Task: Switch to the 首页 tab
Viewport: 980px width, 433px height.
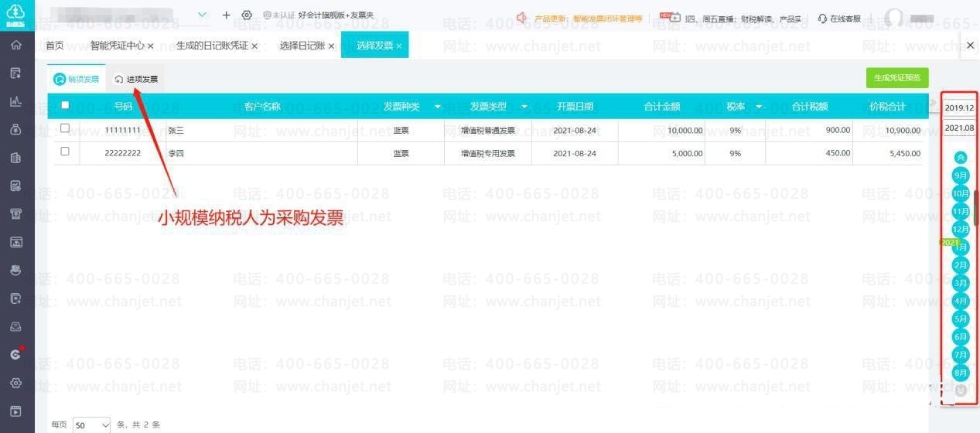Action: (55, 46)
